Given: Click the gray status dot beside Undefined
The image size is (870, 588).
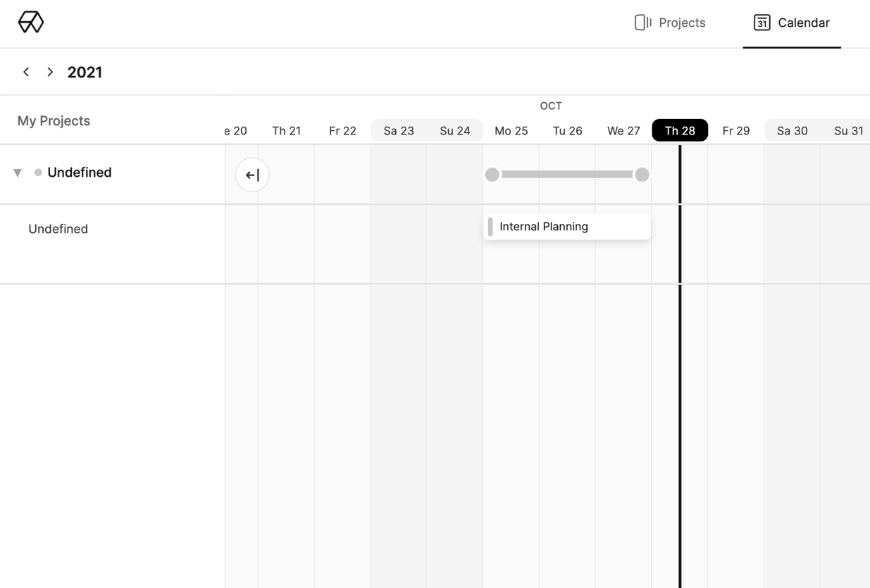Looking at the screenshot, I should click(38, 173).
